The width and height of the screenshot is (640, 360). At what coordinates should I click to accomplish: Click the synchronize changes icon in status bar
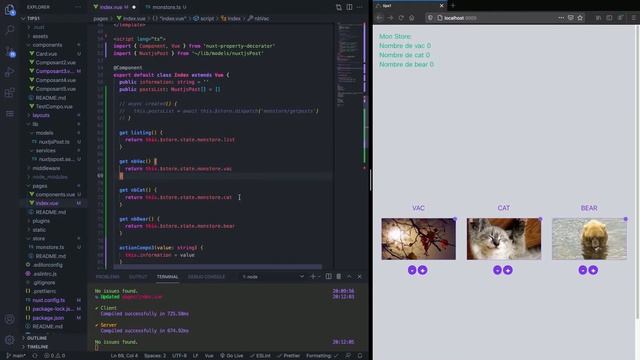[x=35, y=356]
